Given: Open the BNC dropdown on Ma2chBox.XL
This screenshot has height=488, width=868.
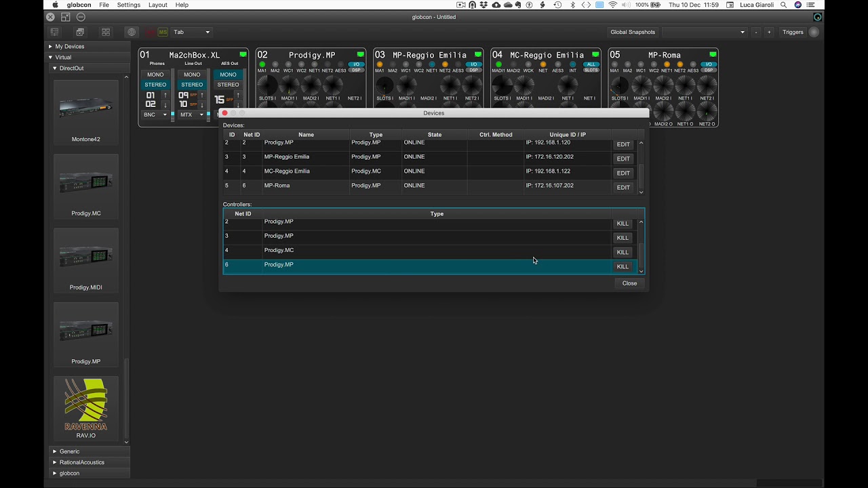Looking at the screenshot, I should point(155,115).
